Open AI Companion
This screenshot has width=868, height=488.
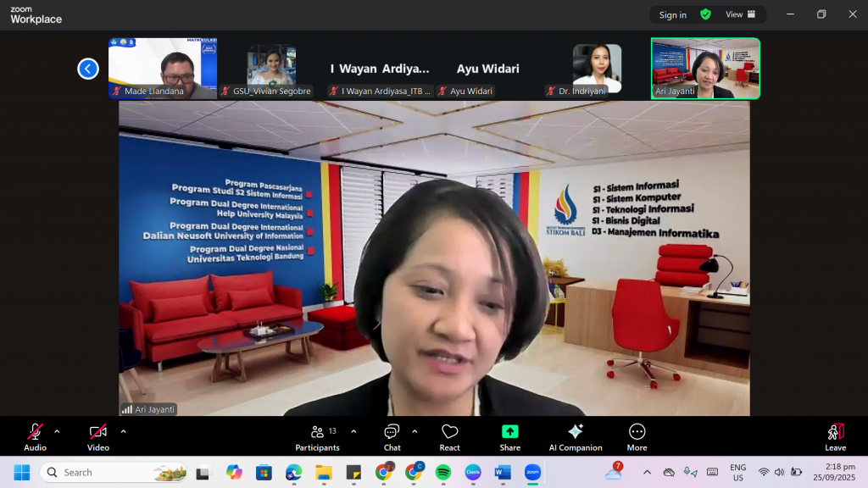click(575, 437)
